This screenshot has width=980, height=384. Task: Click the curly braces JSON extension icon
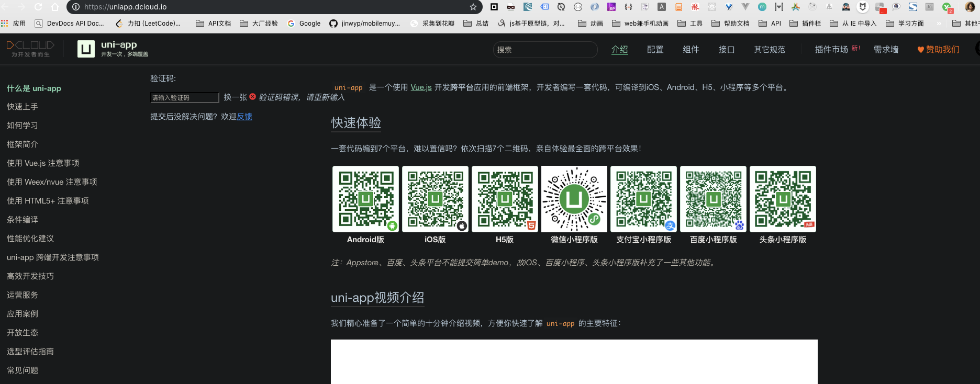(628, 7)
